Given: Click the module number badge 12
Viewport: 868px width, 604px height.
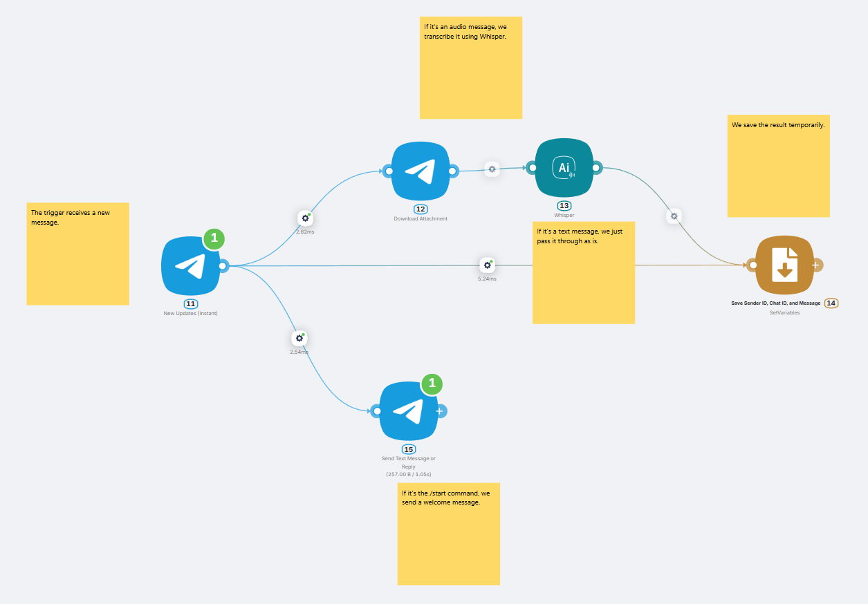Looking at the screenshot, I should (421, 209).
